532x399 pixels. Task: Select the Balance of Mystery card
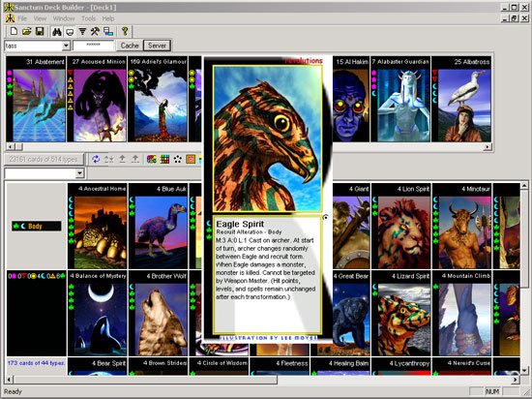coord(98,314)
